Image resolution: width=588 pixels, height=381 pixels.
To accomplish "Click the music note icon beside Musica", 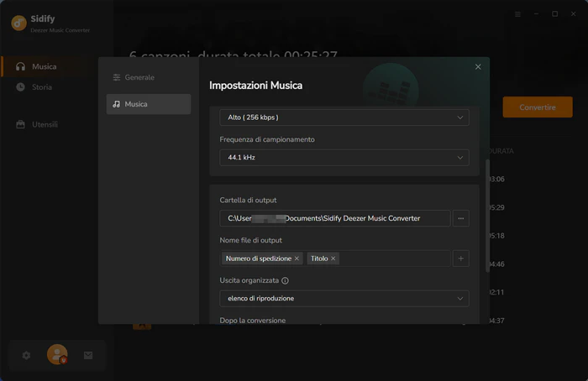I will pyautogui.click(x=117, y=104).
